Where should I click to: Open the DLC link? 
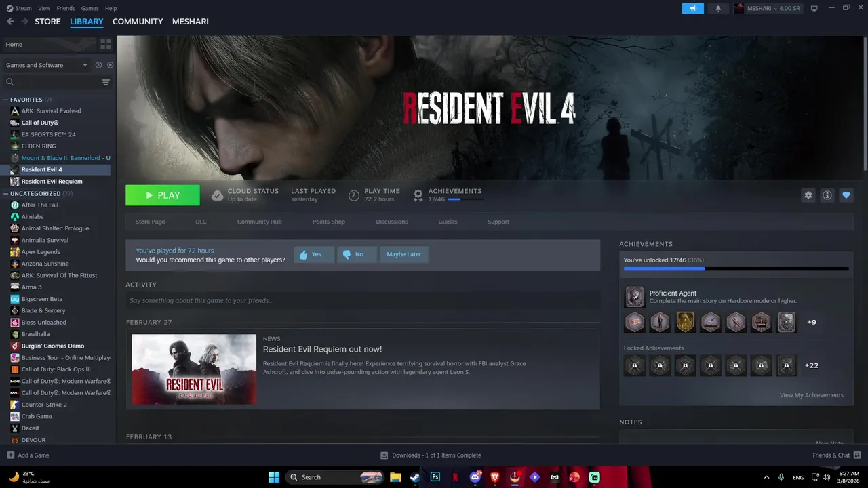pyautogui.click(x=201, y=222)
